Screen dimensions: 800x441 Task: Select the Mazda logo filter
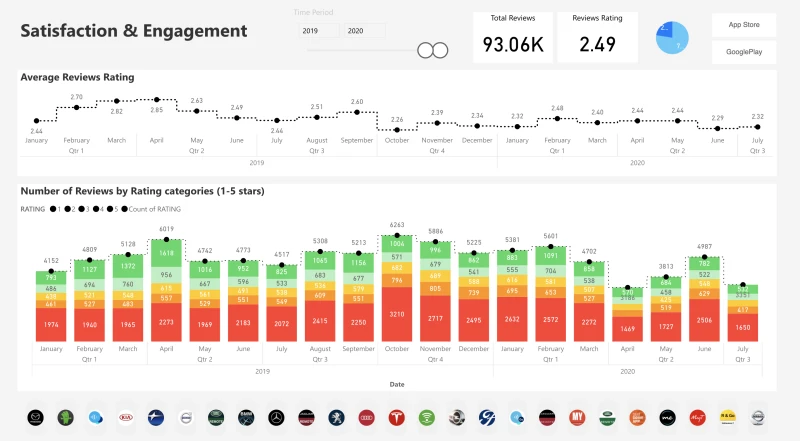(36, 417)
